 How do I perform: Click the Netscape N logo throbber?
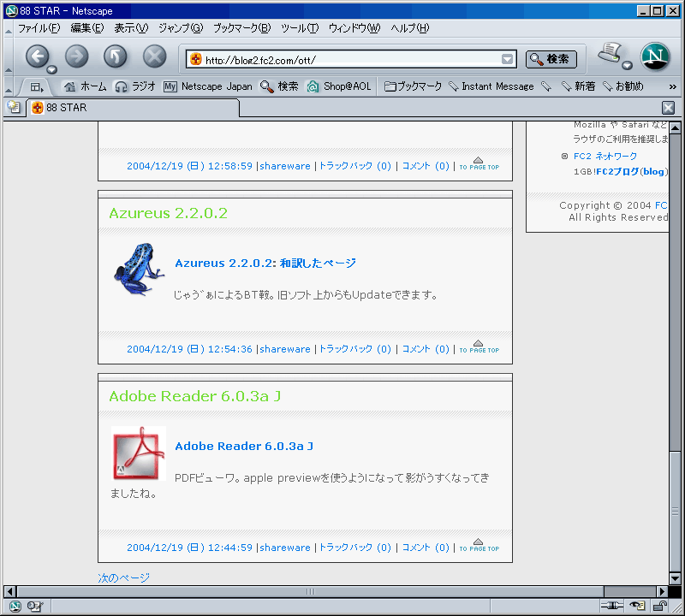click(655, 56)
